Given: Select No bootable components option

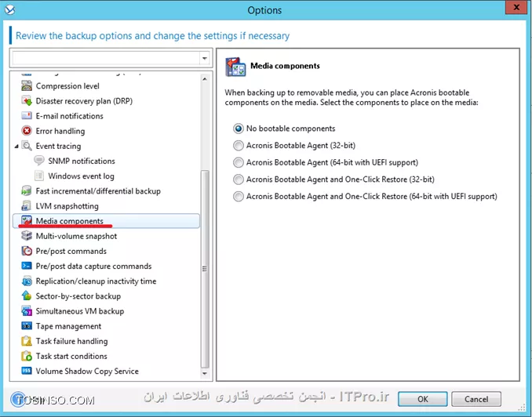Looking at the screenshot, I should point(239,129).
